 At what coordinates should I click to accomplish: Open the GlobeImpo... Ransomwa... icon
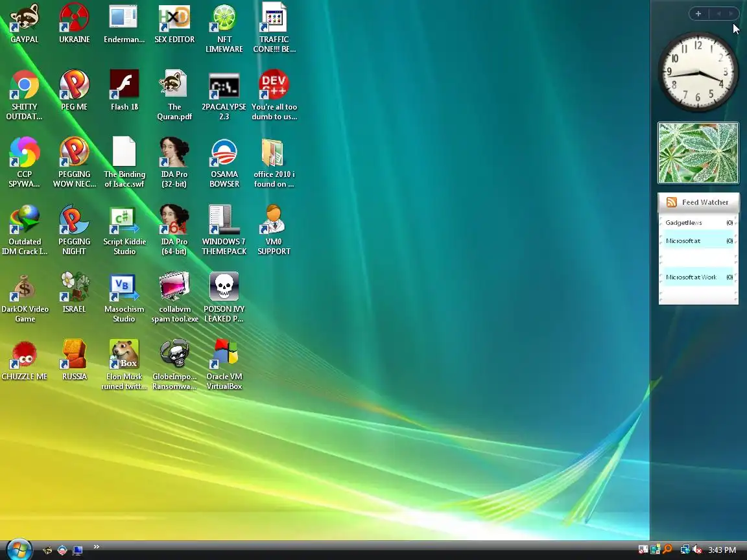click(x=174, y=366)
